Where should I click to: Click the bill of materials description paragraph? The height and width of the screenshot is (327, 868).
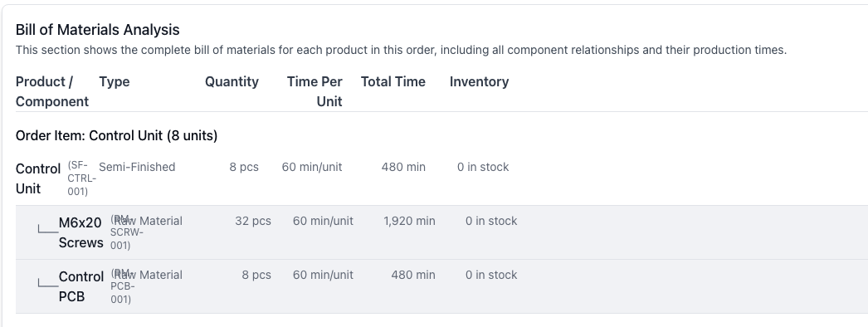(x=401, y=50)
